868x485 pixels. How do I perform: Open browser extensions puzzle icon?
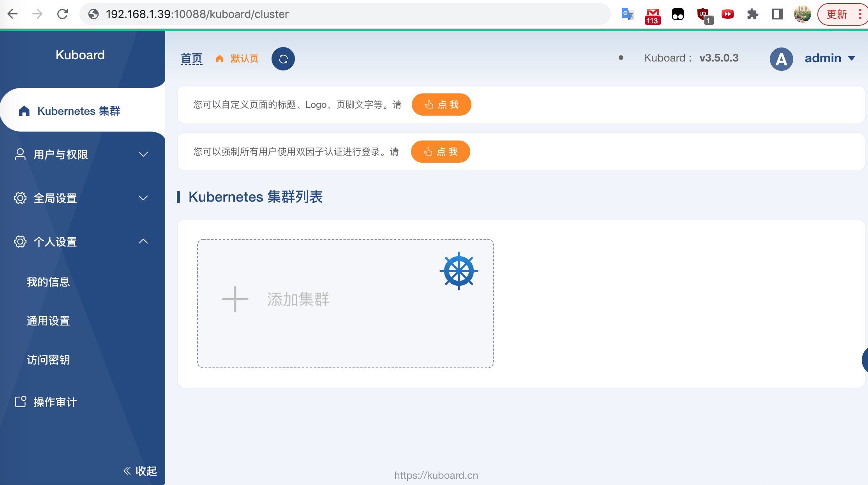752,14
